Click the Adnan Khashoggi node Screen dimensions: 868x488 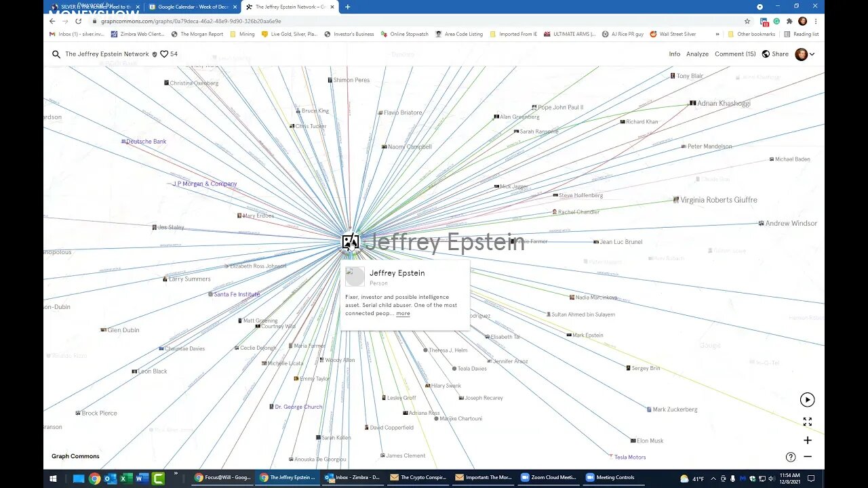[719, 103]
